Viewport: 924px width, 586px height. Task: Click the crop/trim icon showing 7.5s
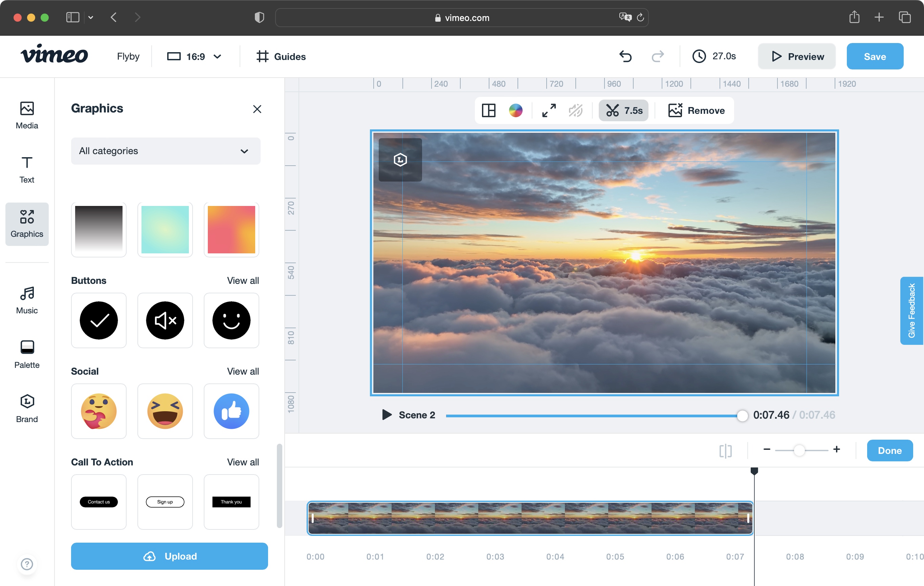click(622, 110)
